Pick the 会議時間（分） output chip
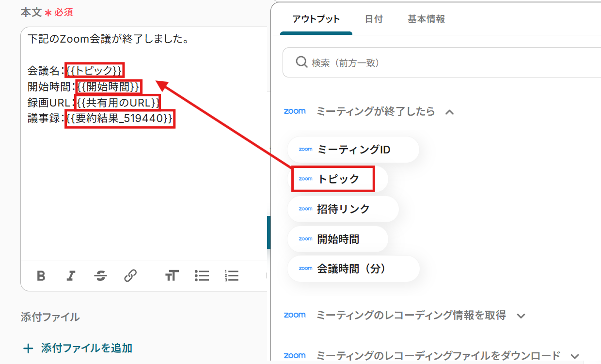The image size is (601, 364). [352, 269]
